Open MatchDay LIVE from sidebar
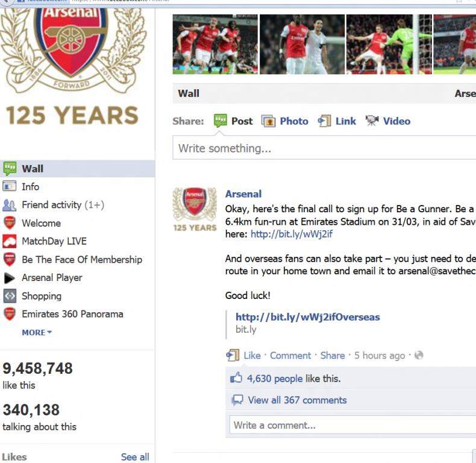Viewport: 476px width, 463px height. click(54, 241)
